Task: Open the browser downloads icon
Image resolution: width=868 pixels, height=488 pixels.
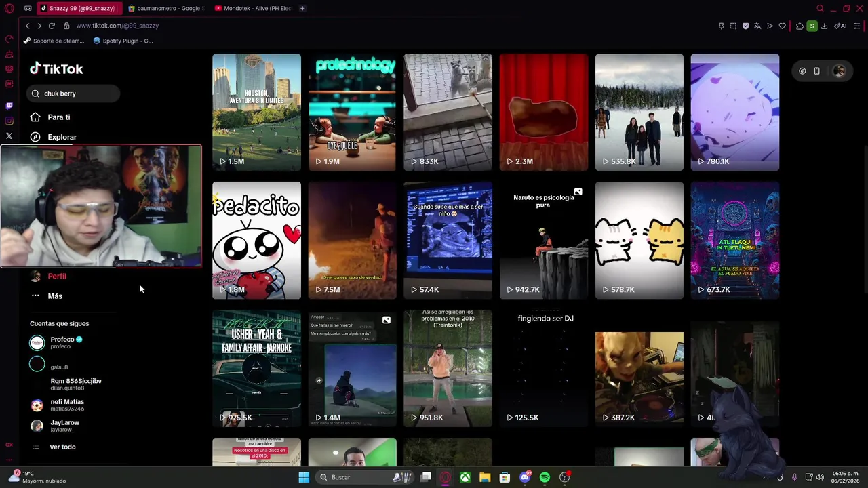Action: (x=824, y=26)
